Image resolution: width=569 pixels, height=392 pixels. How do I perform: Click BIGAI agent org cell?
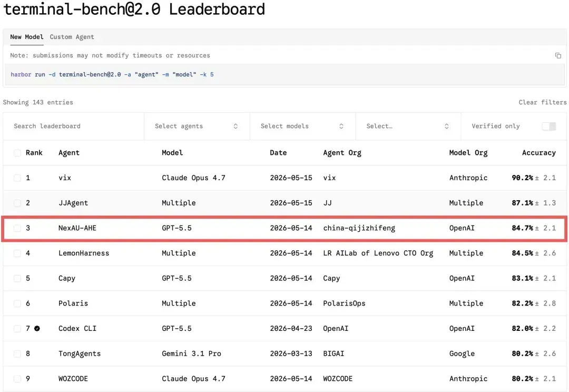(333, 354)
